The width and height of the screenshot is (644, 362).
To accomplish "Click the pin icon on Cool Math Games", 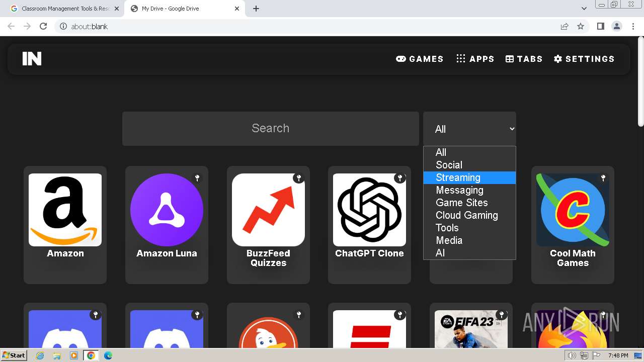I will [603, 178].
